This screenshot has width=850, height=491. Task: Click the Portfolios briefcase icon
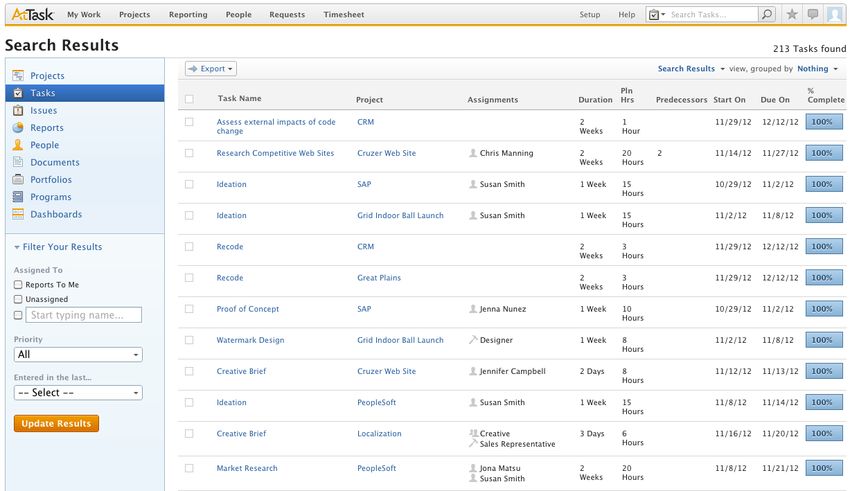pyautogui.click(x=18, y=179)
